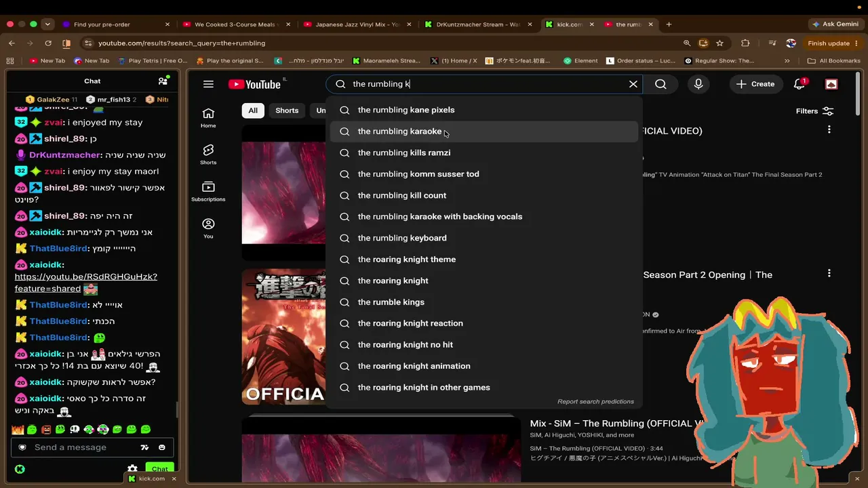Image resolution: width=868 pixels, height=488 pixels.
Task: Switch to 'We Cooked 3-Course Meals' tab
Action: (235, 24)
